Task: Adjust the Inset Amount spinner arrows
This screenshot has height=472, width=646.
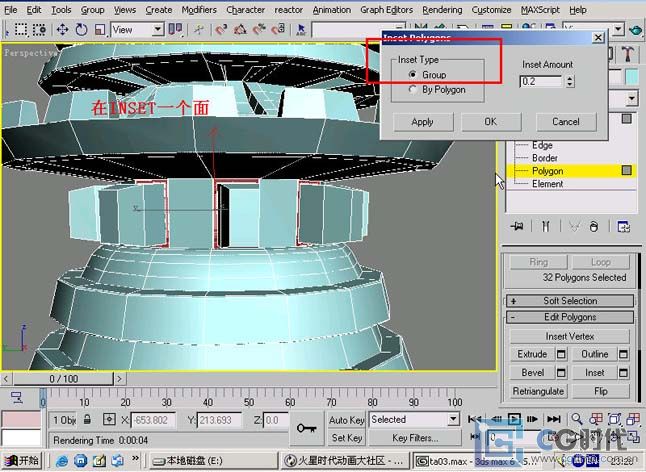Action: pyautogui.click(x=570, y=82)
